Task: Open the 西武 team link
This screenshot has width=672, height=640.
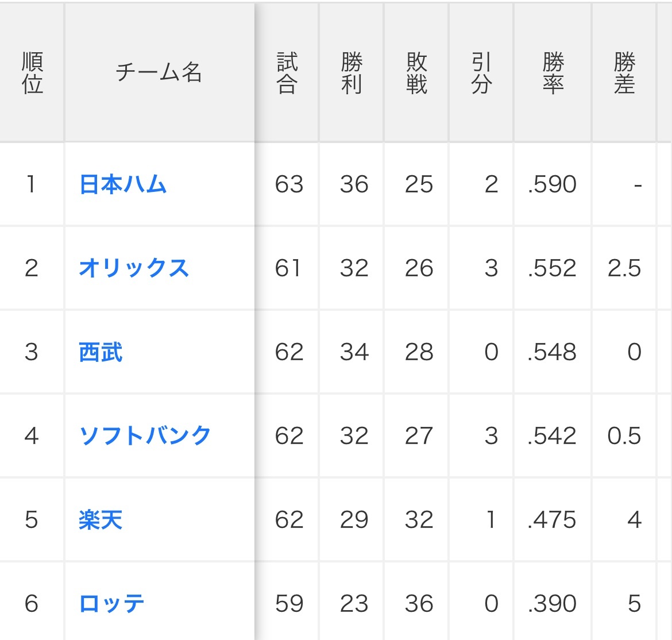Action: click(101, 352)
